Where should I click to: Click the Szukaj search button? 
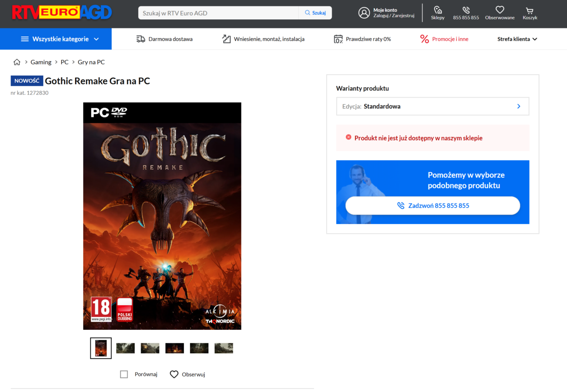click(x=315, y=13)
